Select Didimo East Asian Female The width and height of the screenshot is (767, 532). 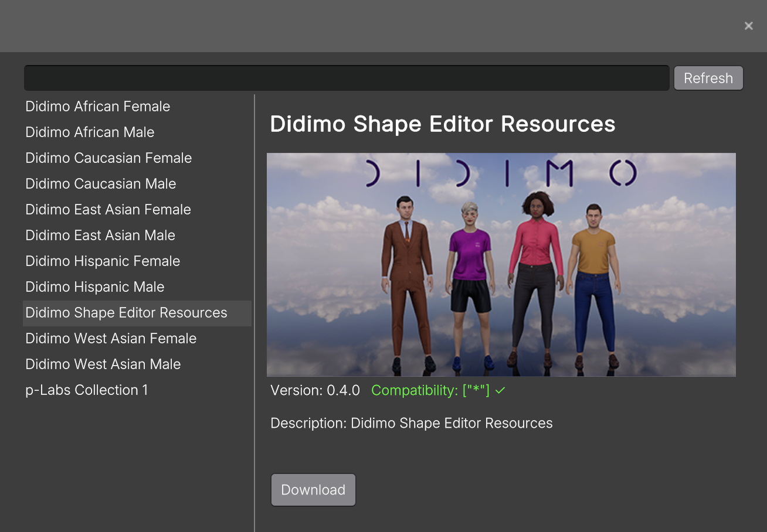(108, 210)
